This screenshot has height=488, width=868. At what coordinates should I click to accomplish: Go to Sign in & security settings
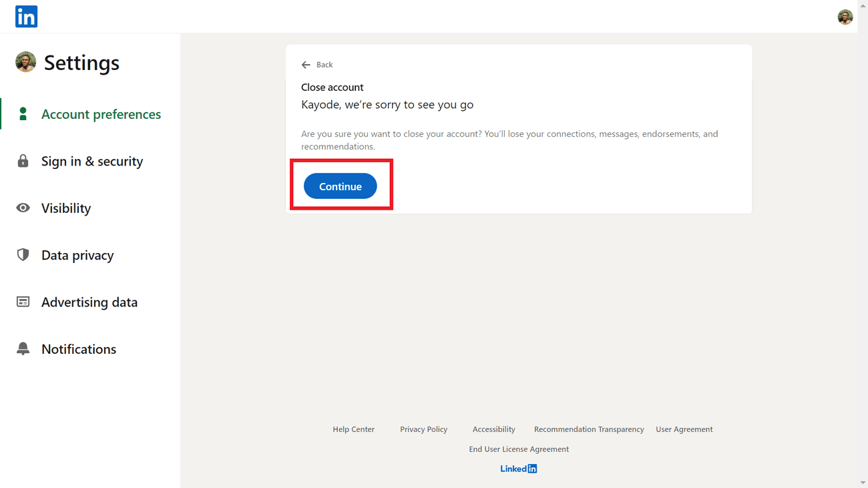[x=92, y=161]
